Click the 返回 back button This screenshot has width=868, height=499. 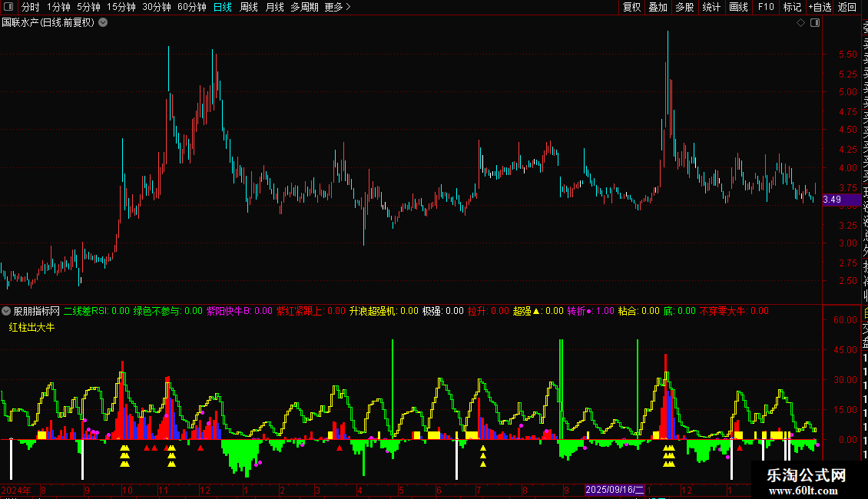tap(847, 7)
